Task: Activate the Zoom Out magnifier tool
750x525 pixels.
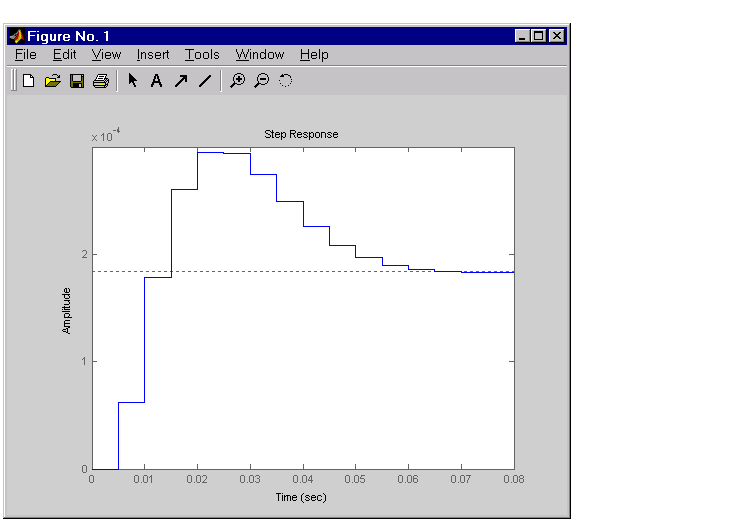Action: coord(262,80)
